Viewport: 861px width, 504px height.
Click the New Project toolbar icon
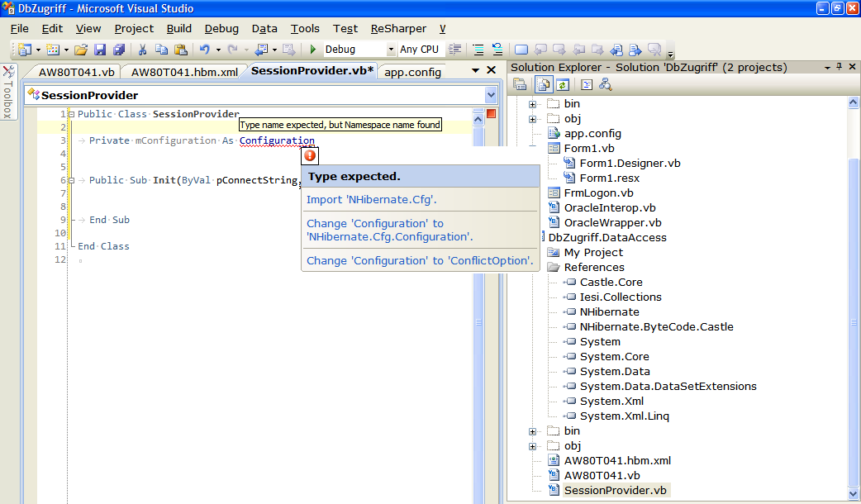click(24, 50)
